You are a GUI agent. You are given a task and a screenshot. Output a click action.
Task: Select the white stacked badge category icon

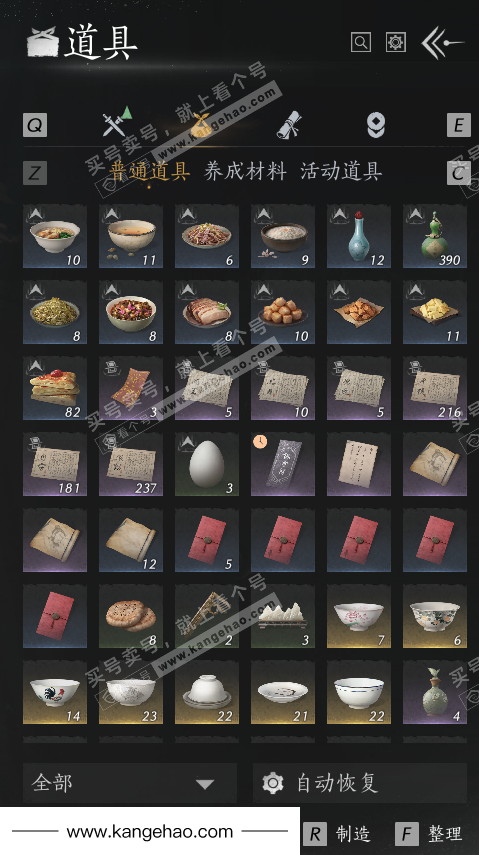tap(376, 125)
